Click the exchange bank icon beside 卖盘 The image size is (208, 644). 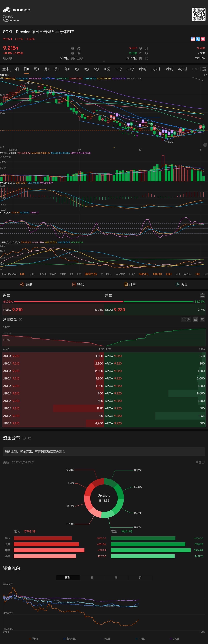[x=202, y=295]
